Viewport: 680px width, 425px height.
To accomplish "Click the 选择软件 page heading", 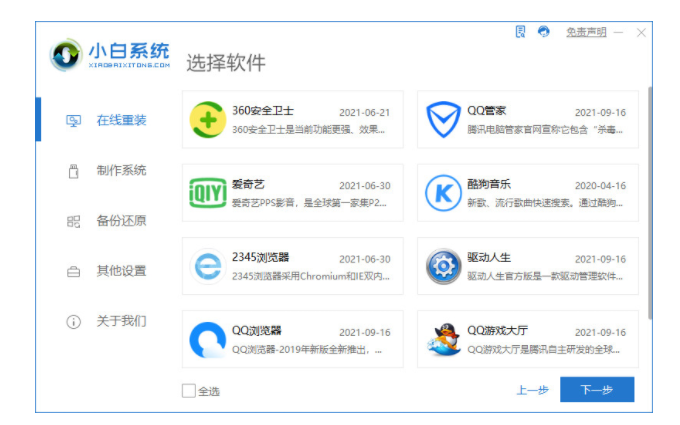I will point(226,63).
